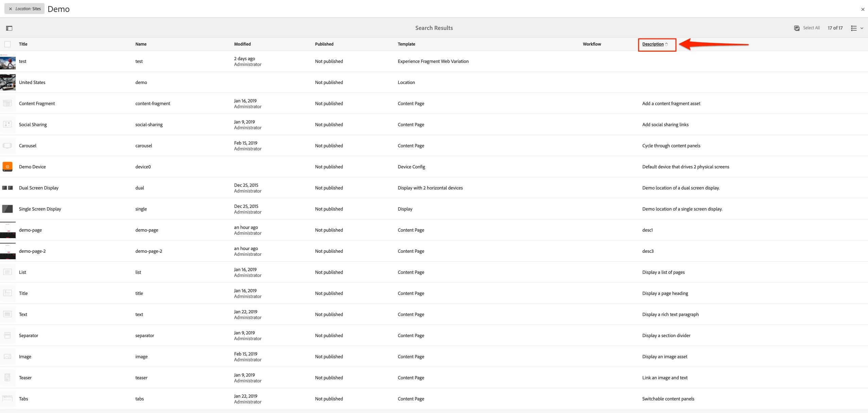Click the Demo Device orange icon
This screenshot has width=868, height=413.
click(7, 167)
